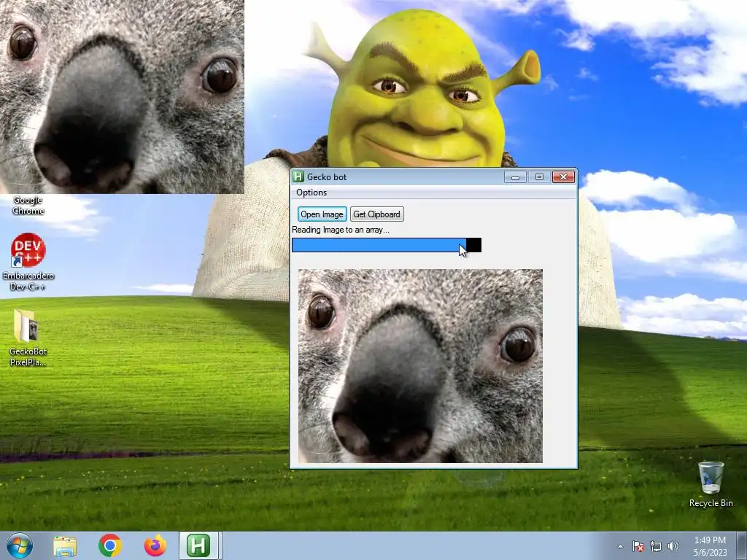Launch Google Chrome from the taskbar
This screenshot has width=747, height=560.
pos(110,545)
